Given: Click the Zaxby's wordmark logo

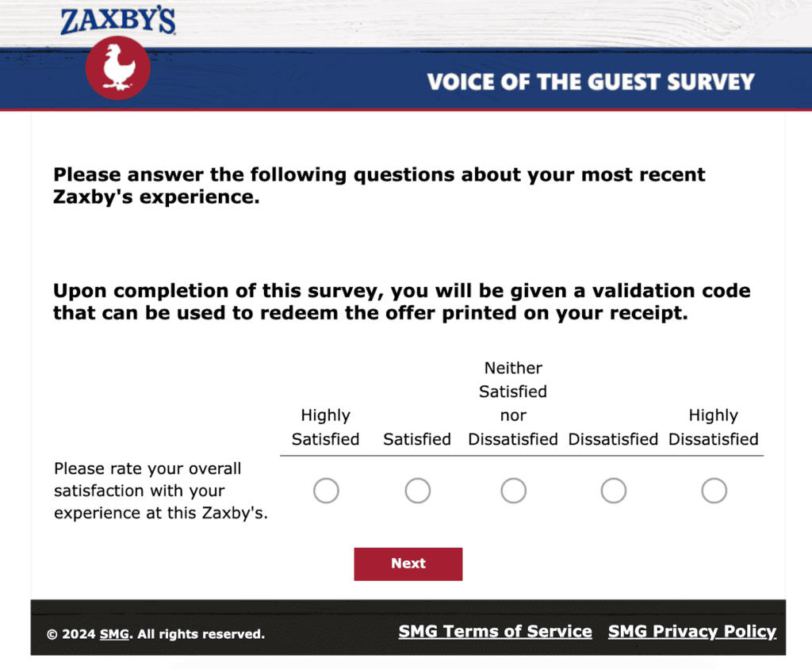Looking at the screenshot, I should click(118, 21).
